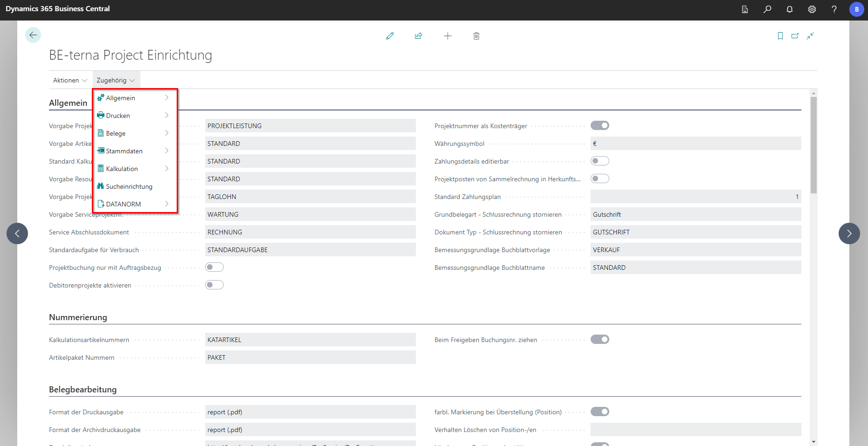The image size is (868, 446).
Task: Click the WARTUNG field
Action: (x=310, y=214)
